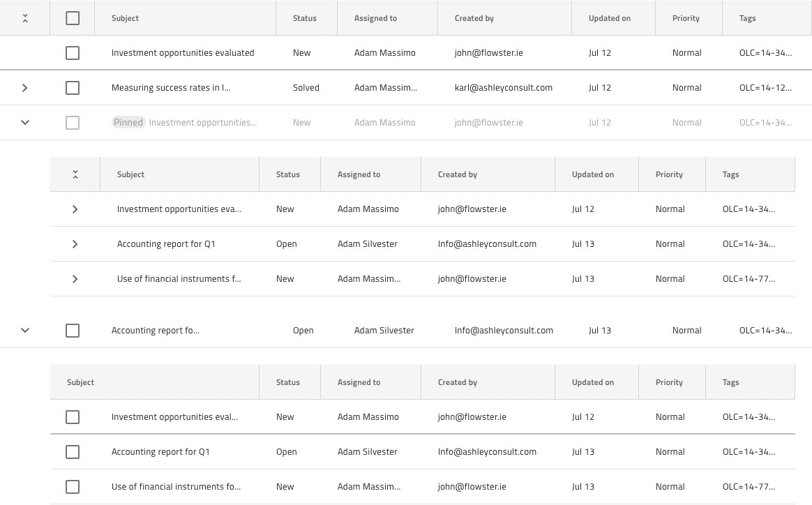
Task: Sort by the top Subject column header
Action: click(x=126, y=18)
